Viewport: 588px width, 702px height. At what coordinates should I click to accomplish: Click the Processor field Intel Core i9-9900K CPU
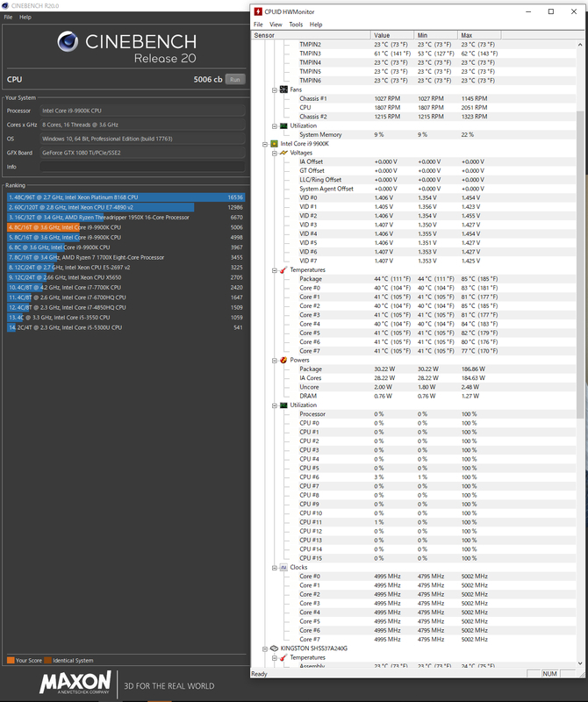pyautogui.click(x=142, y=111)
